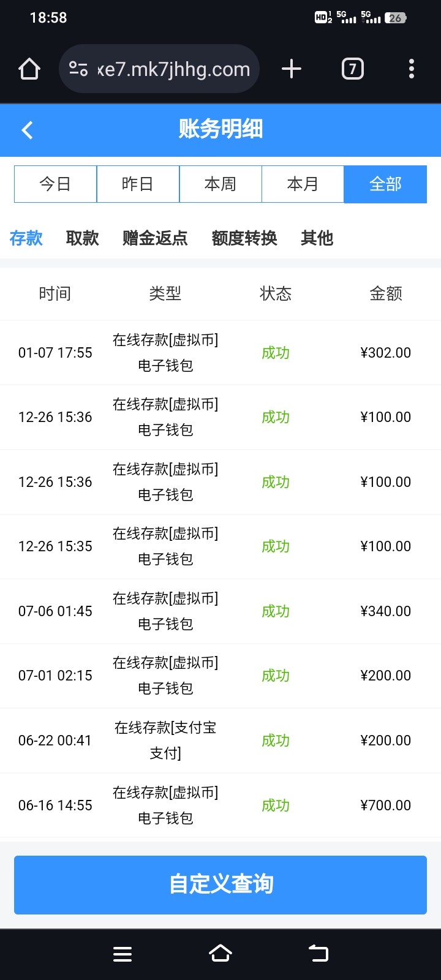
Task: Filter records by 昨日
Action: 138,184
